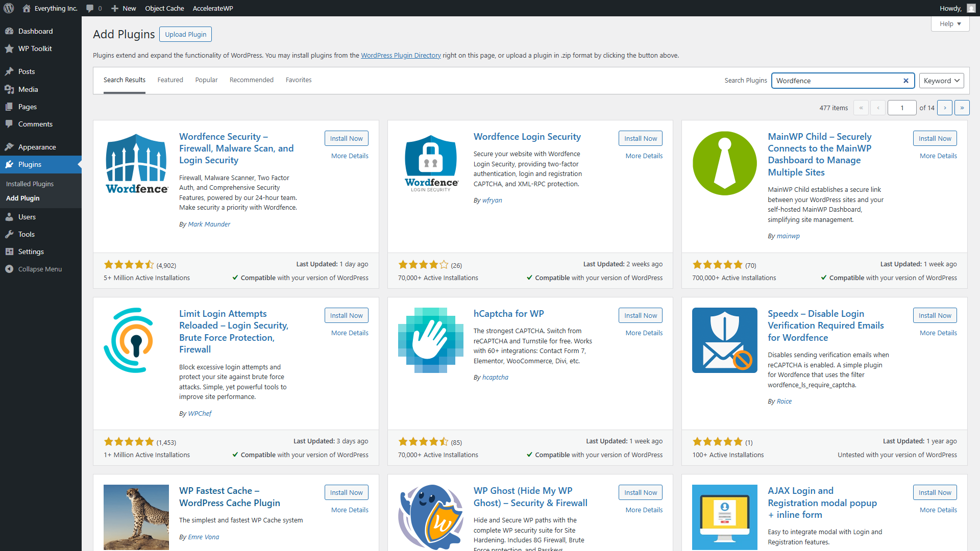This screenshot has height=551, width=980.
Task: Select the Search Results tab
Action: pyautogui.click(x=125, y=80)
